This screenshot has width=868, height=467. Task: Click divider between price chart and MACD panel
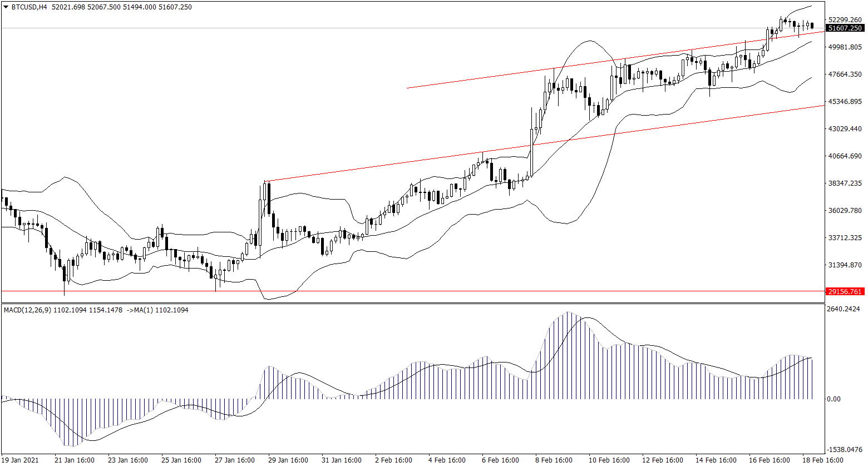coord(412,303)
